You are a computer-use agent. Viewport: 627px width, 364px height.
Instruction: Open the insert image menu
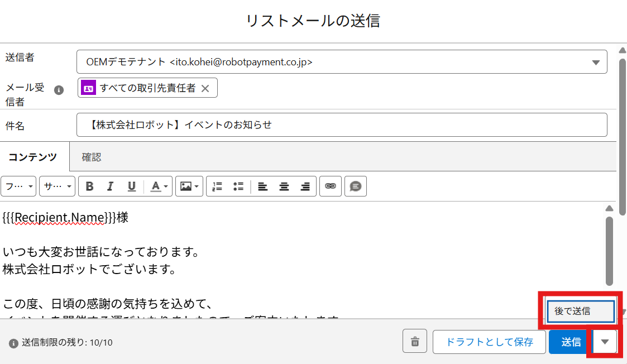(189, 186)
